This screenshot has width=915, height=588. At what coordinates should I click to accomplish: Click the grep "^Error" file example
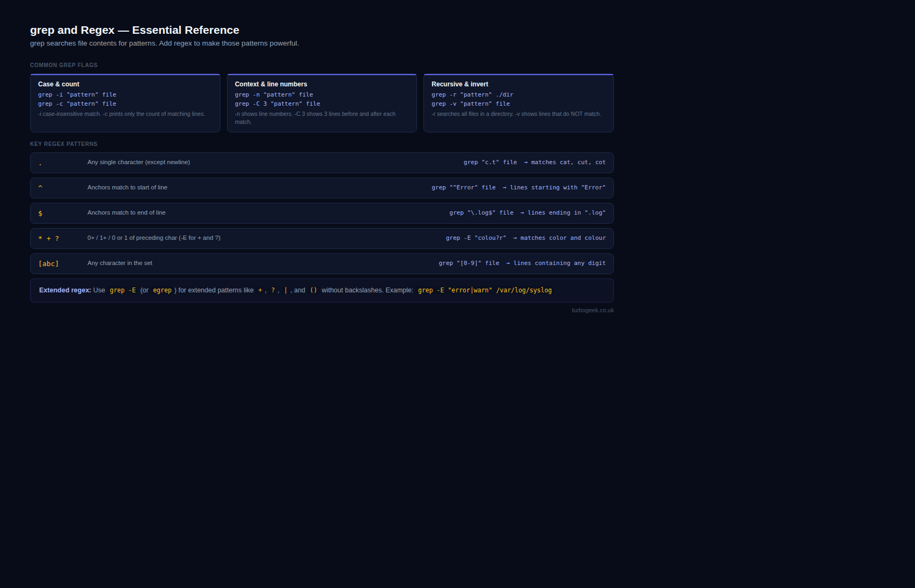(464, 188)
